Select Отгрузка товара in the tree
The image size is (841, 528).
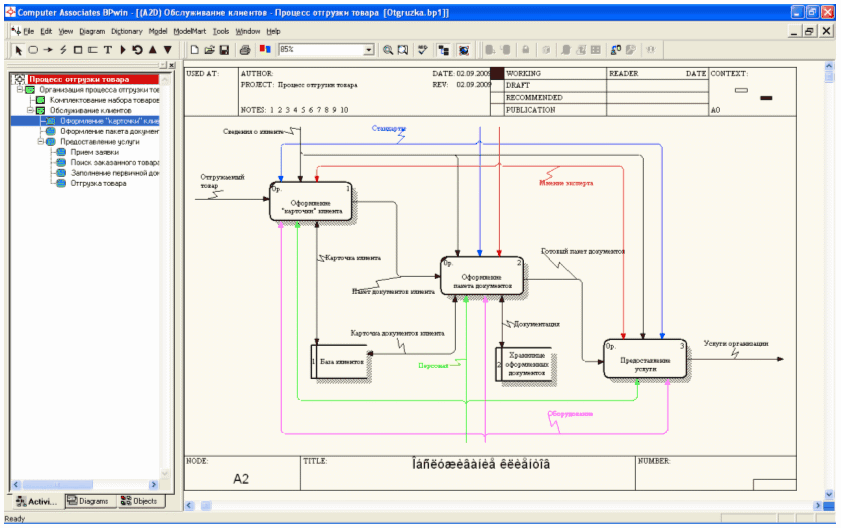coord(99,184)
